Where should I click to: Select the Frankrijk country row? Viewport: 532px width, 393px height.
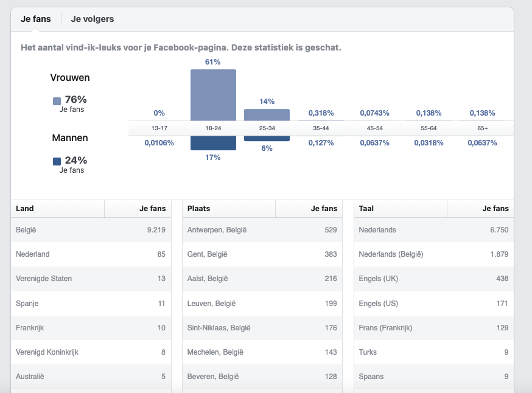pos(91,328)
